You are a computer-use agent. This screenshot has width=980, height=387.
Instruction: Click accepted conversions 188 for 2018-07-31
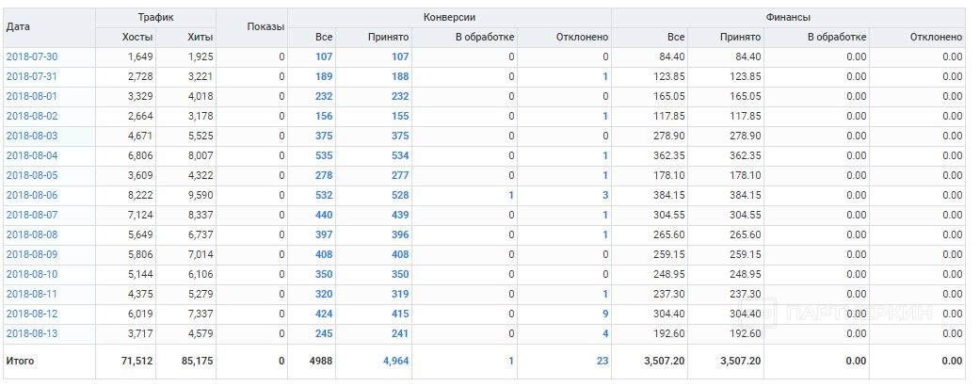[x=400, y=77]
